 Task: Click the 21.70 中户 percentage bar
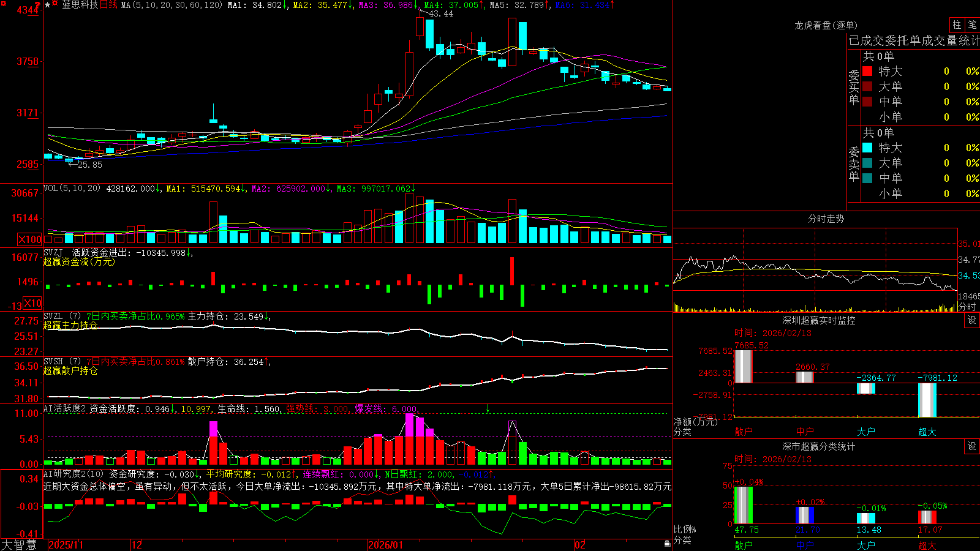click(x=804, y=515)
